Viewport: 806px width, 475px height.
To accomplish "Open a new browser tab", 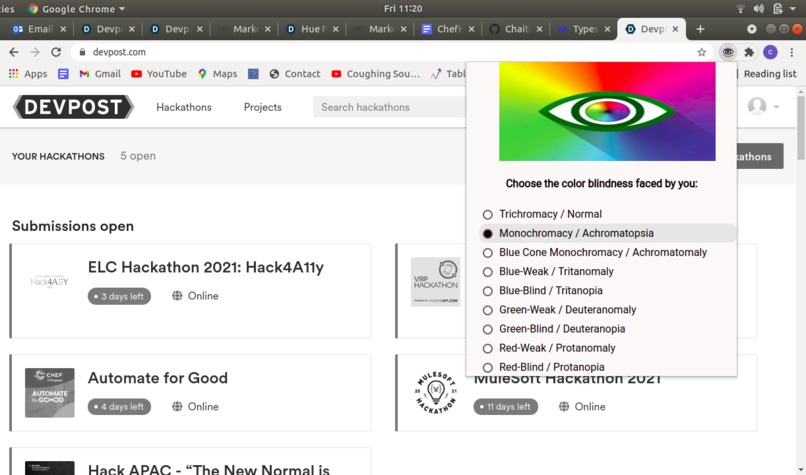I will 700,29.
